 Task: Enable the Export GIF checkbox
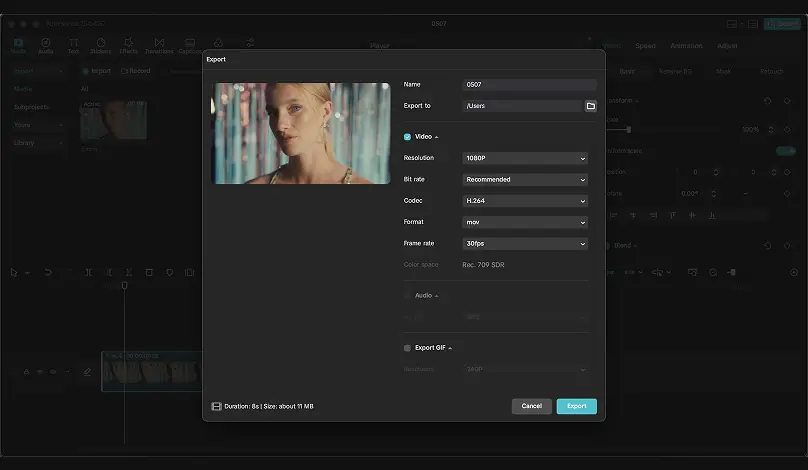click(407, 348)
